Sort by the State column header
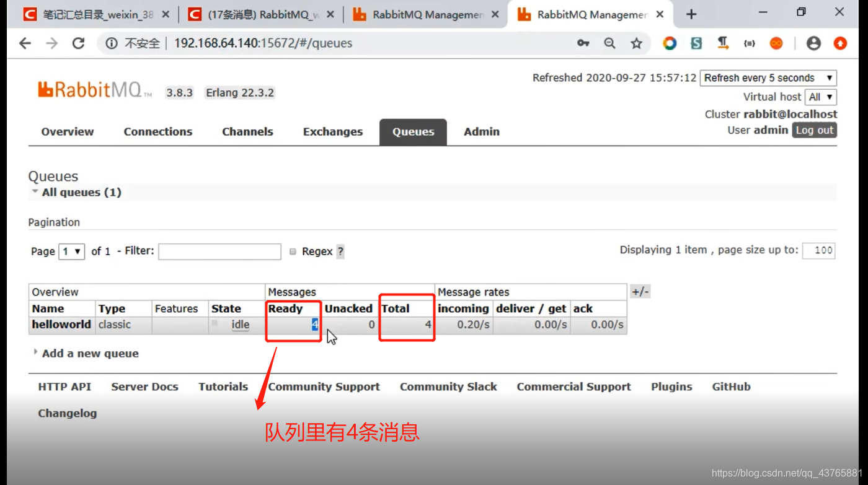Viewport: 868px width, 485px height. [x=226, y=308]
